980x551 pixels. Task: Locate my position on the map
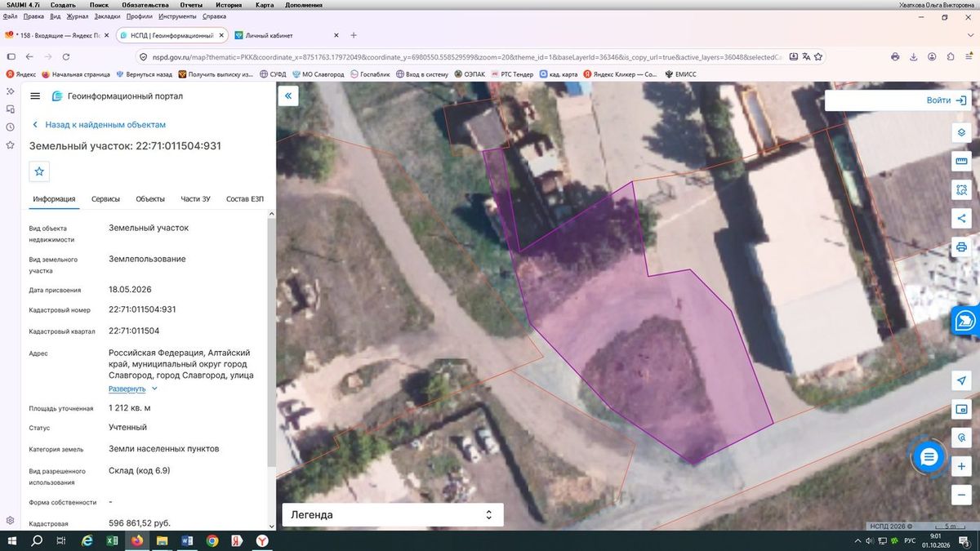point(961,381)
